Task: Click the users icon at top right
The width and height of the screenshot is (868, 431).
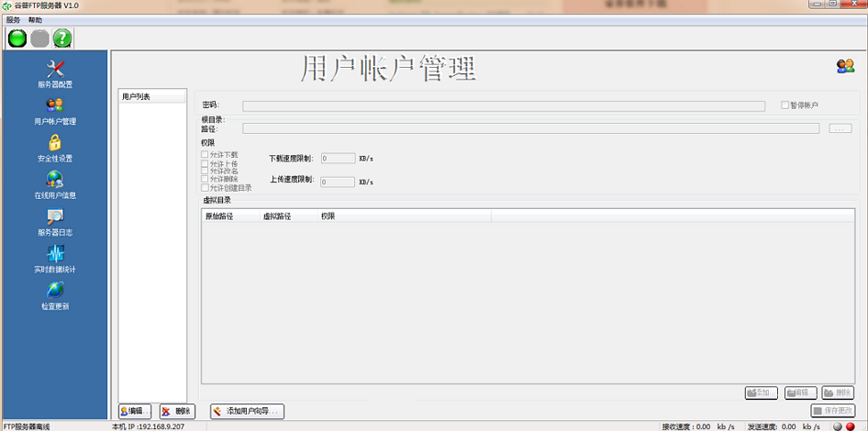Action: (x=845, y=66)
